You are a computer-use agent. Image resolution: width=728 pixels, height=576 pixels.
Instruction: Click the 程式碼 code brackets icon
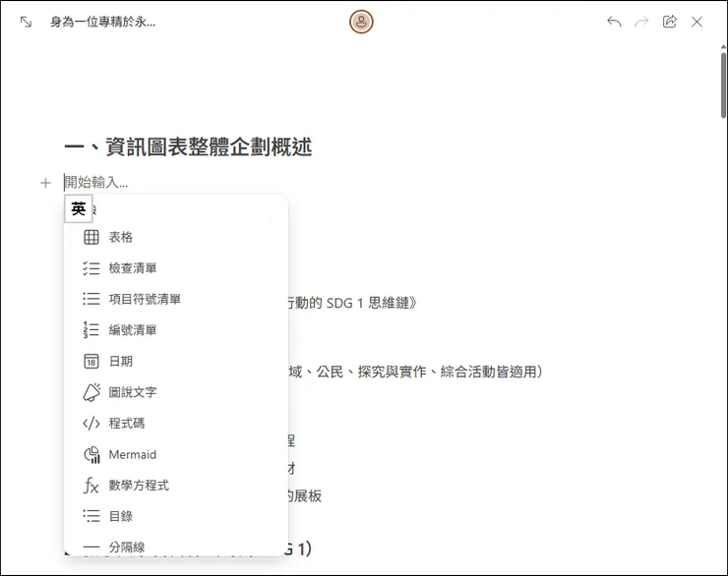pyautogui.click(x=91, y=423)
